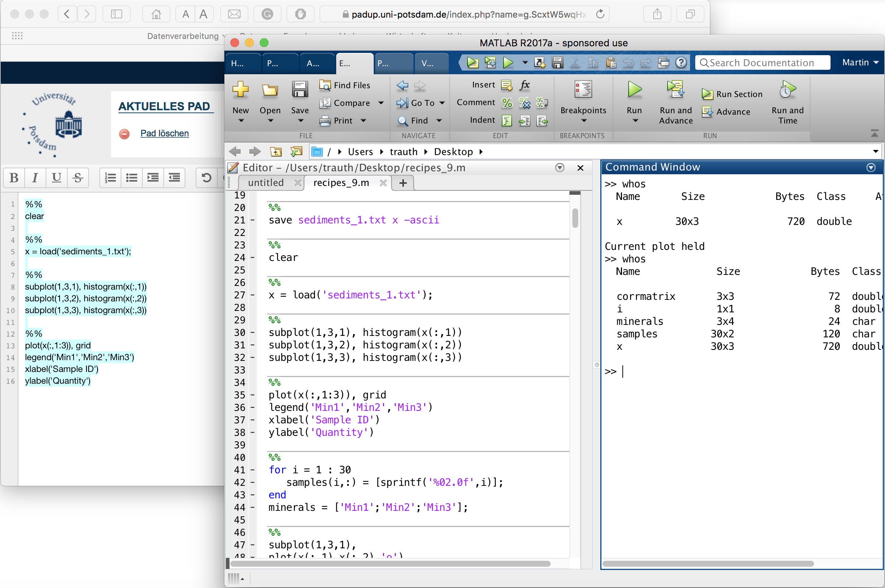The width and height of the screenshot is (885, 588).
Task: Click the Search Documentation field
Action: [x=762, y=62]
